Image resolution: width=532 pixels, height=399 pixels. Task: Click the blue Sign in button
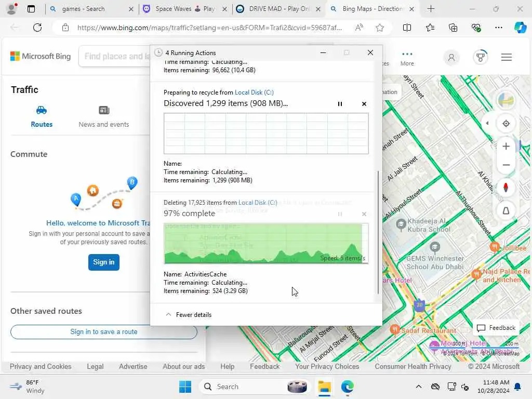coord(104,262)
